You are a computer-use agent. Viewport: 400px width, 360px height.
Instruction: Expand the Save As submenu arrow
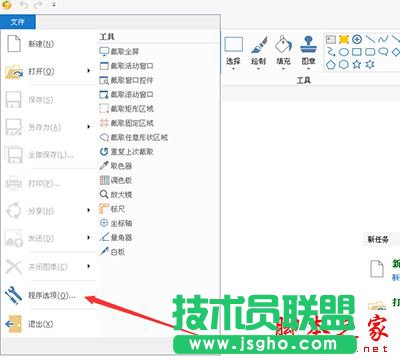(88, 127)
